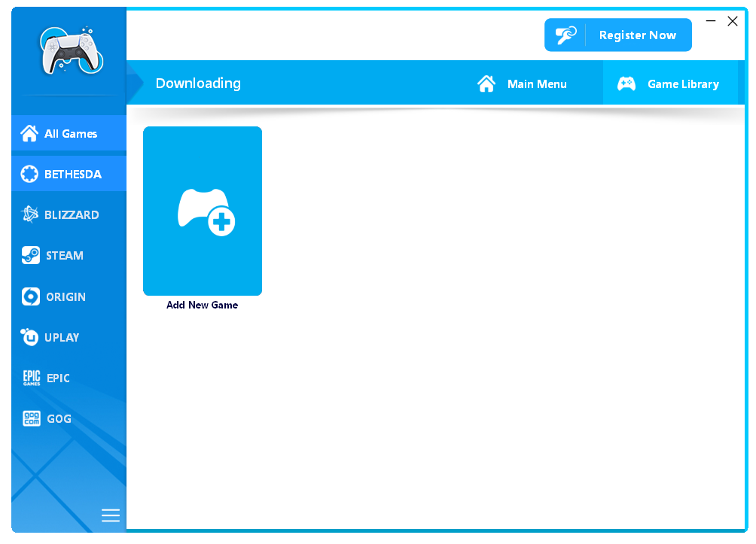This screenshot has width=756, height=544.
Task: Open the BLIZZARD games category
Action: 69,215
